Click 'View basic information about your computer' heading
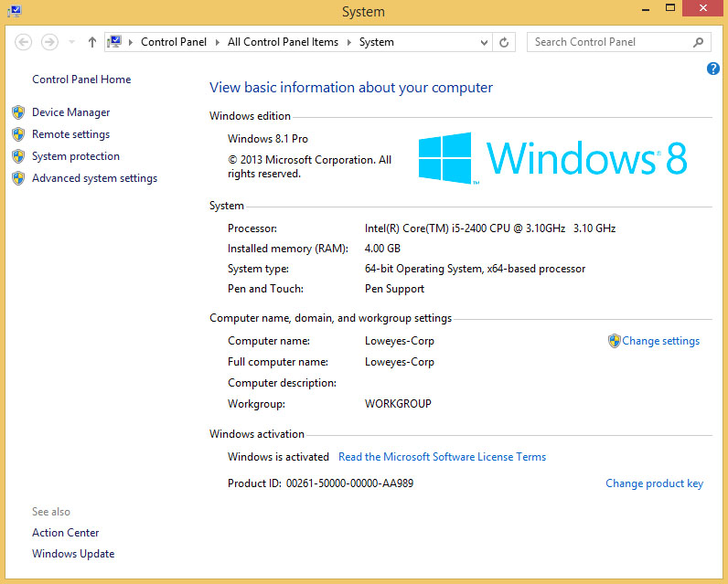 351,88
